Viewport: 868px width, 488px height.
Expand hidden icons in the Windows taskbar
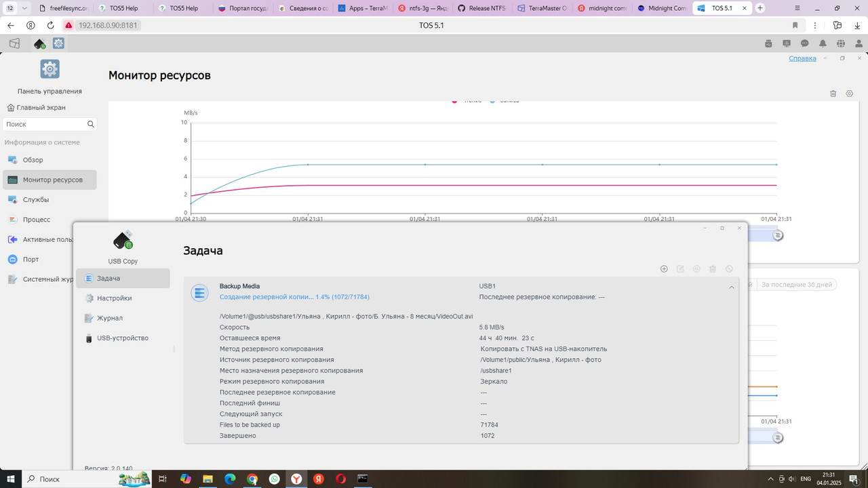(770, 479)
